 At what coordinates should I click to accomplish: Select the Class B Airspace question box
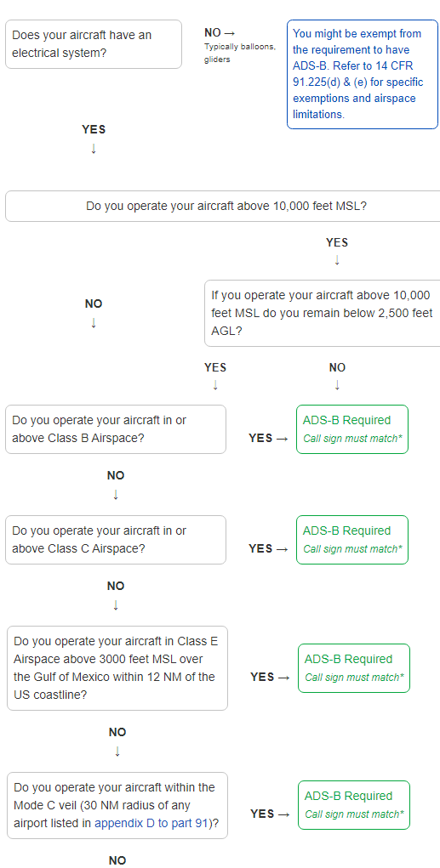tap(116, 429)
